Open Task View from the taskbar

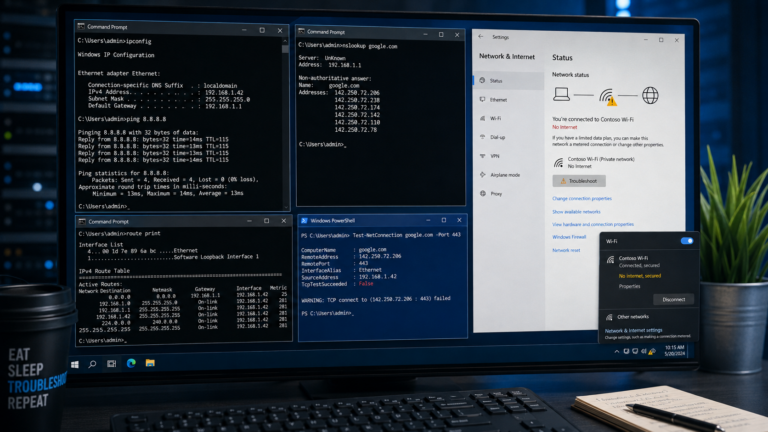112,363
